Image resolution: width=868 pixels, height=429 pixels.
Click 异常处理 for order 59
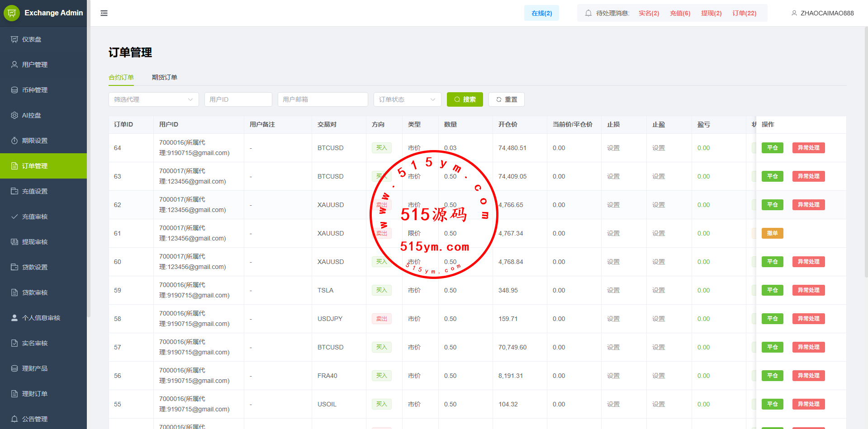[808, 290]
